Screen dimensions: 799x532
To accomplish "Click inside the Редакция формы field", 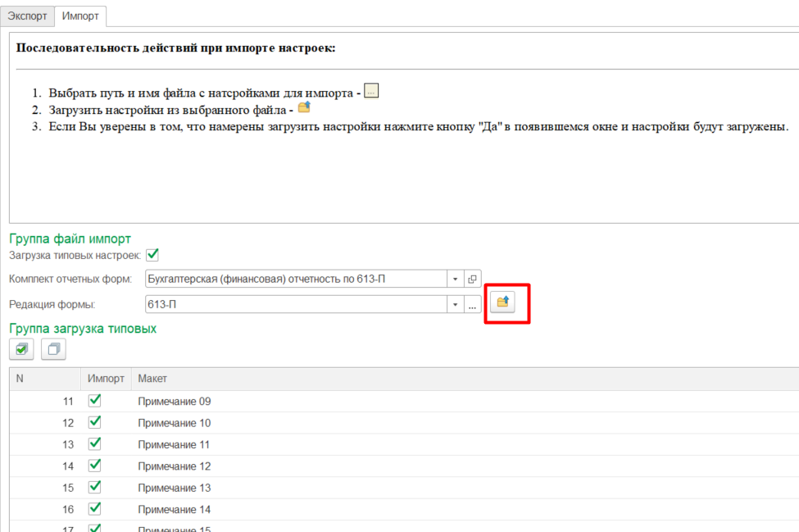I will [x=295, y=305].
